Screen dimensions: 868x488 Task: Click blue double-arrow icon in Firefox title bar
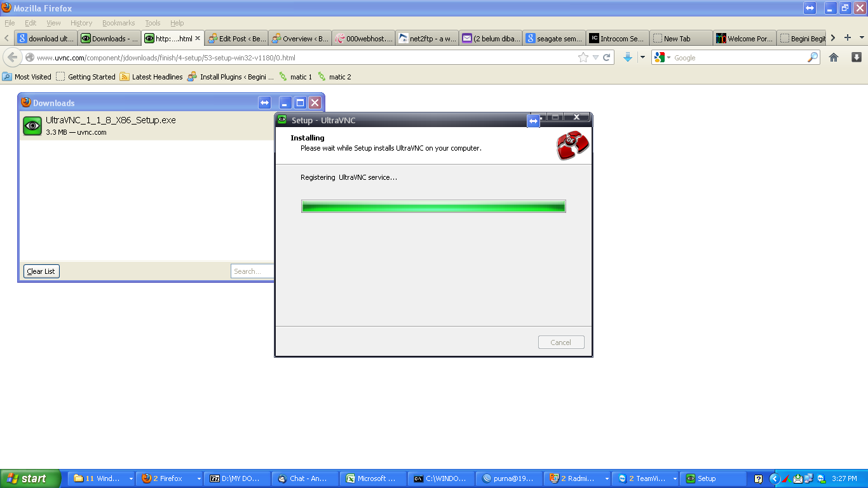pos(810,8)
